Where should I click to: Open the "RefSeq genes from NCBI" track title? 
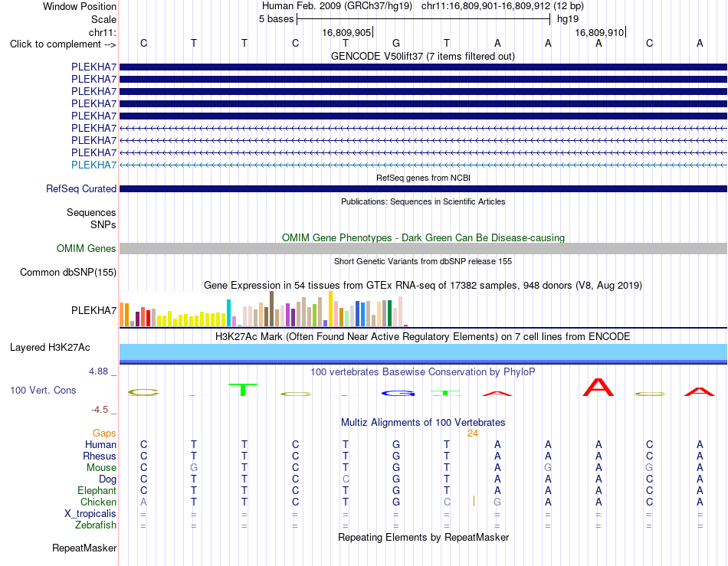423,178
